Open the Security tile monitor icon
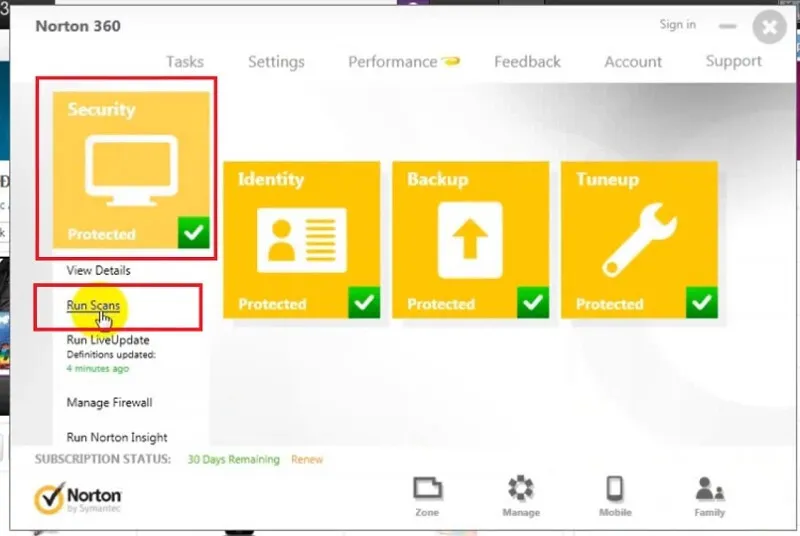The height and width of the screenshot is (536, 800). [131, 170]
